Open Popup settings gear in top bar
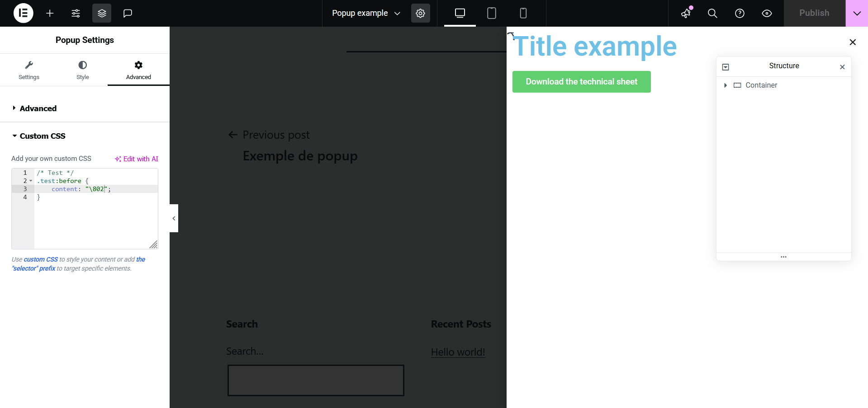This screenshot has height=408, width=868. pyautogui.click(x=421, y=13)
